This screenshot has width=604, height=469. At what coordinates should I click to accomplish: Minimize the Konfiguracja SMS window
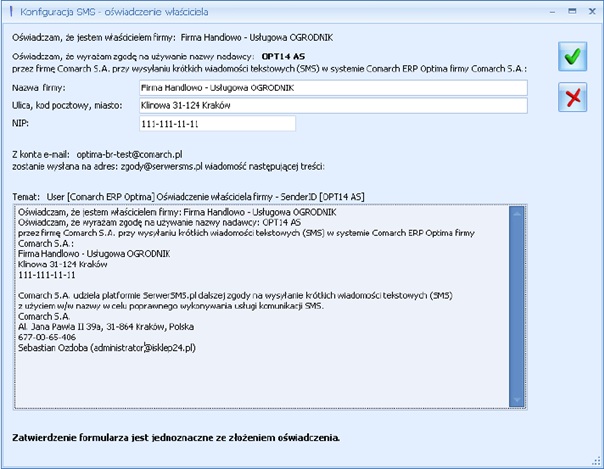552,12
